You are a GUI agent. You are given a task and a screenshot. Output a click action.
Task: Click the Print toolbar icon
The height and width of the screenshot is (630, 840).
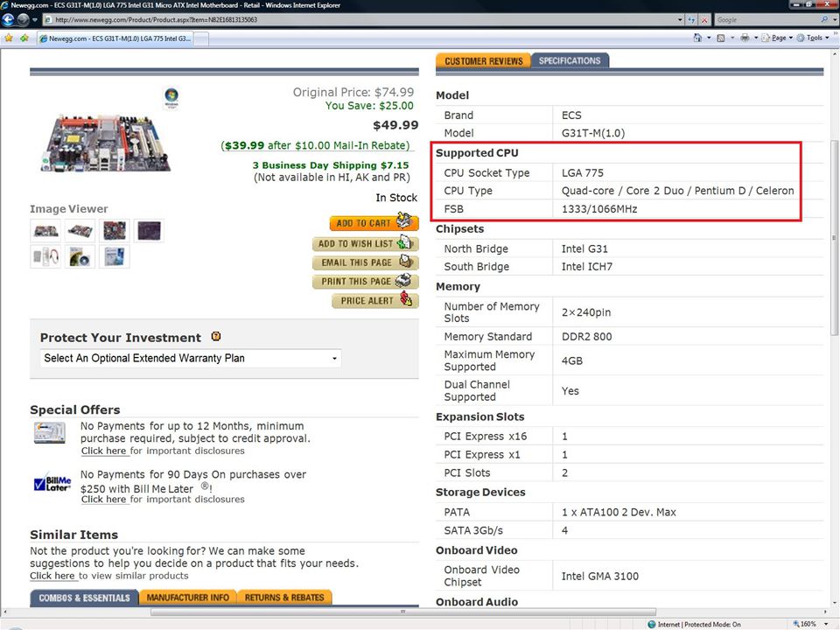(x=745, y=38)
